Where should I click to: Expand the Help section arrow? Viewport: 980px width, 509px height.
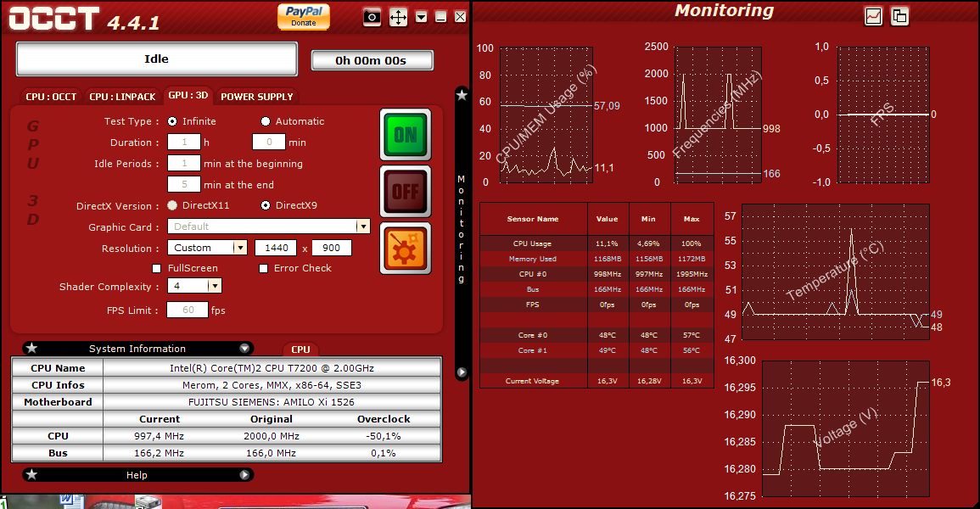coord(244,475)
